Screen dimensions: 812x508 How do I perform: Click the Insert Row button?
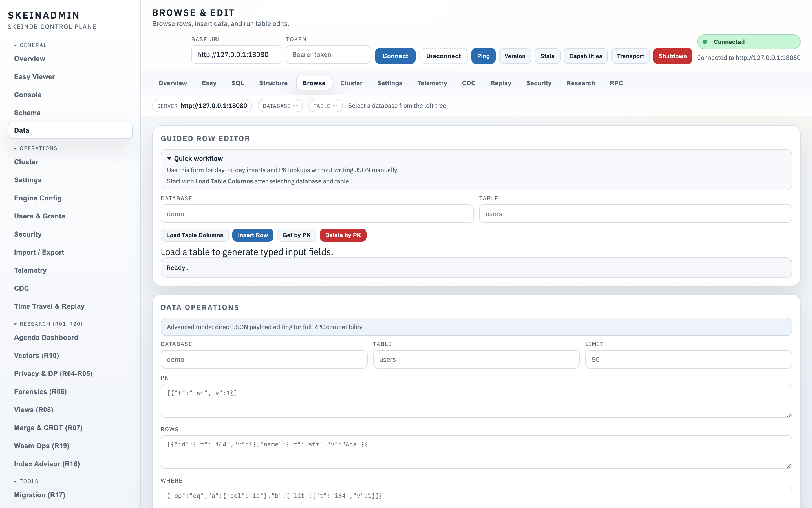point(253,235)
